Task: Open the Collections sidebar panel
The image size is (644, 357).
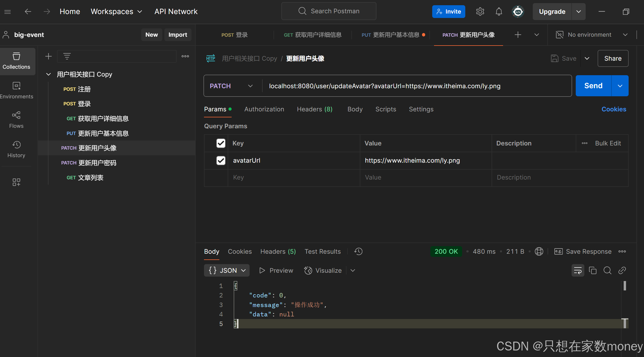Action: click(16, 61)
